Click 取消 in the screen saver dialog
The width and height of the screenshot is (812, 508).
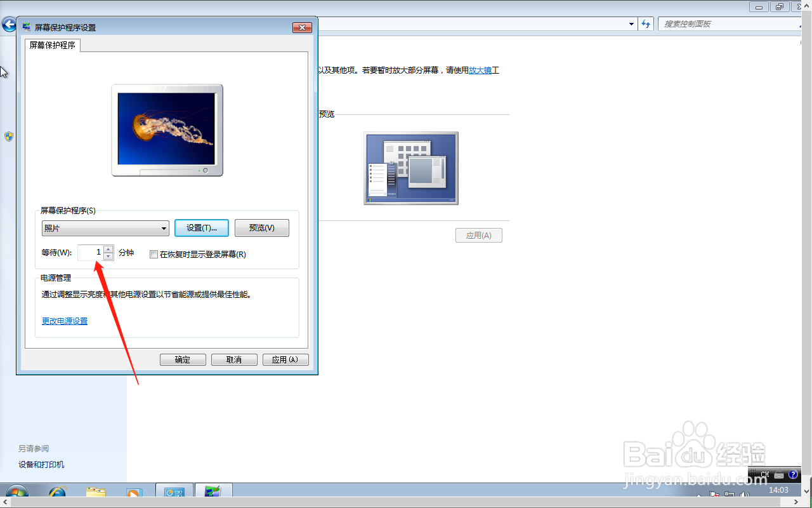234,359
